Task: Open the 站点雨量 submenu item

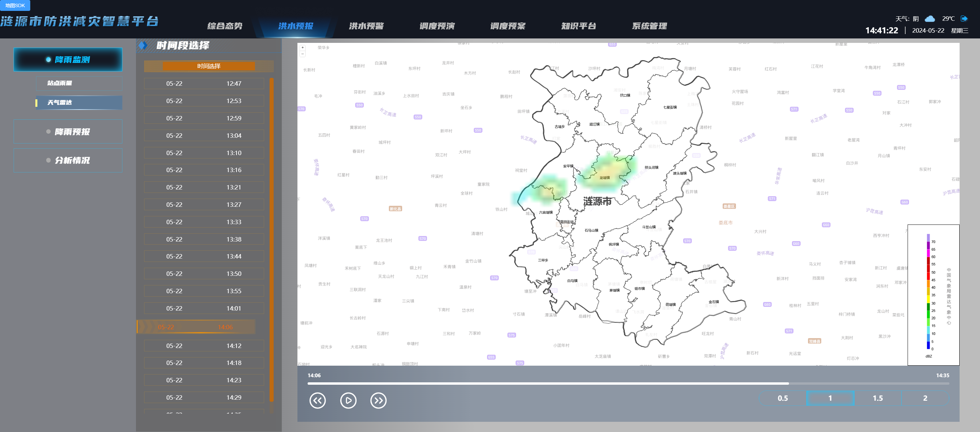Action: (x=79, y=83)
